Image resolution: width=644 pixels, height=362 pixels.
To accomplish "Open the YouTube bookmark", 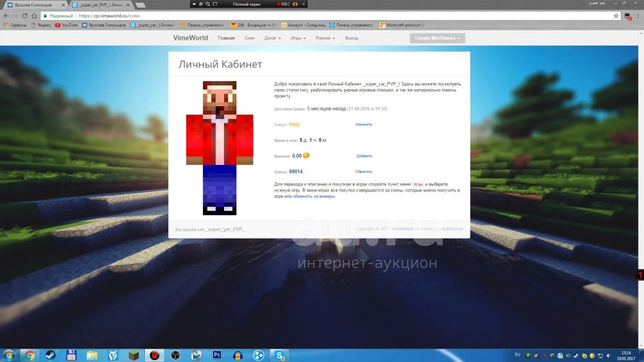I will click(67, 25).
